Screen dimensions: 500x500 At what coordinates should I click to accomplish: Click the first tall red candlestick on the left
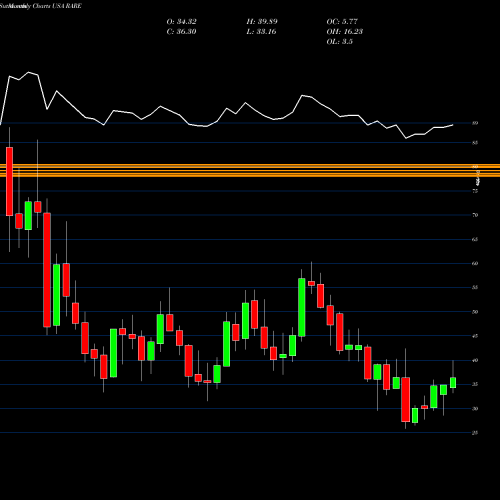click(x=9, y=181)
